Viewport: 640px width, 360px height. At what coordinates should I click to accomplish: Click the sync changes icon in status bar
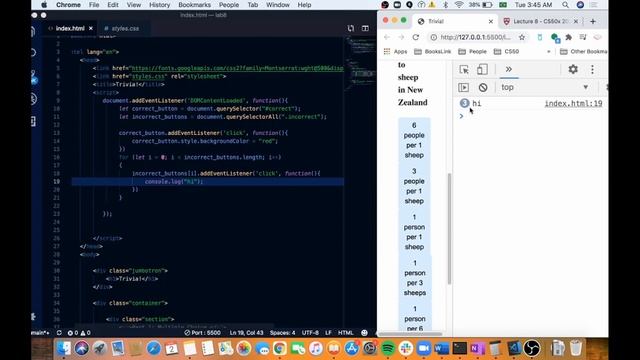pos(59,333)
